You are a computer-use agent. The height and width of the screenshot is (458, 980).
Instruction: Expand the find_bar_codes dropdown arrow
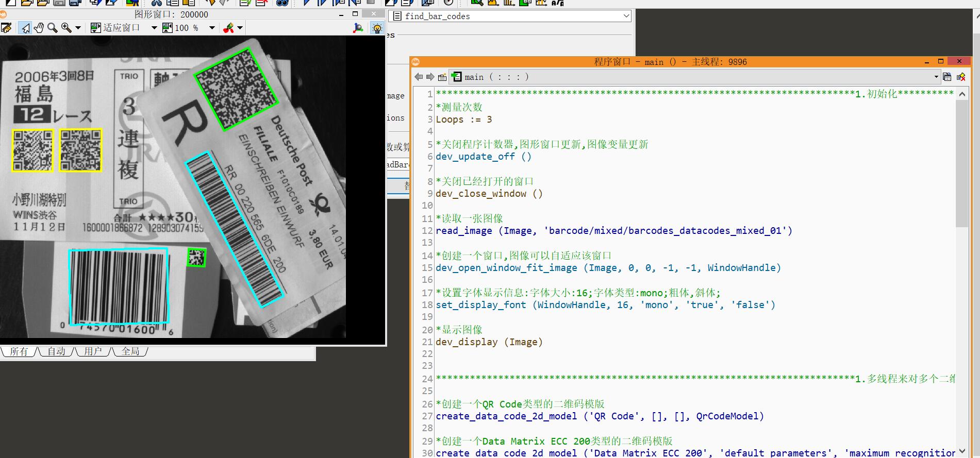pyautogui.click(x=626, y=16)
